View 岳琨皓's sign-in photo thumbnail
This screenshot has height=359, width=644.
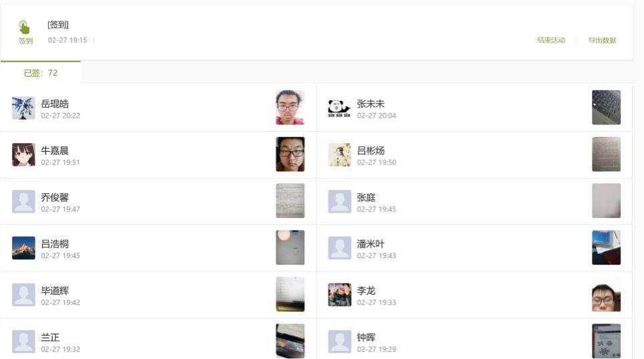(x=290, y=108)
